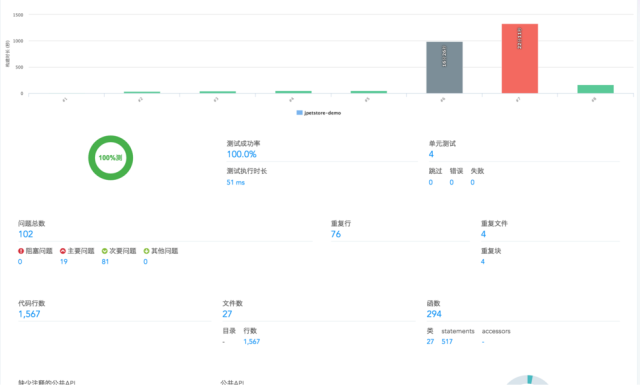Click the 其他问题 label text
Viewport: 640px width, 386px height.
pos(164,251)
